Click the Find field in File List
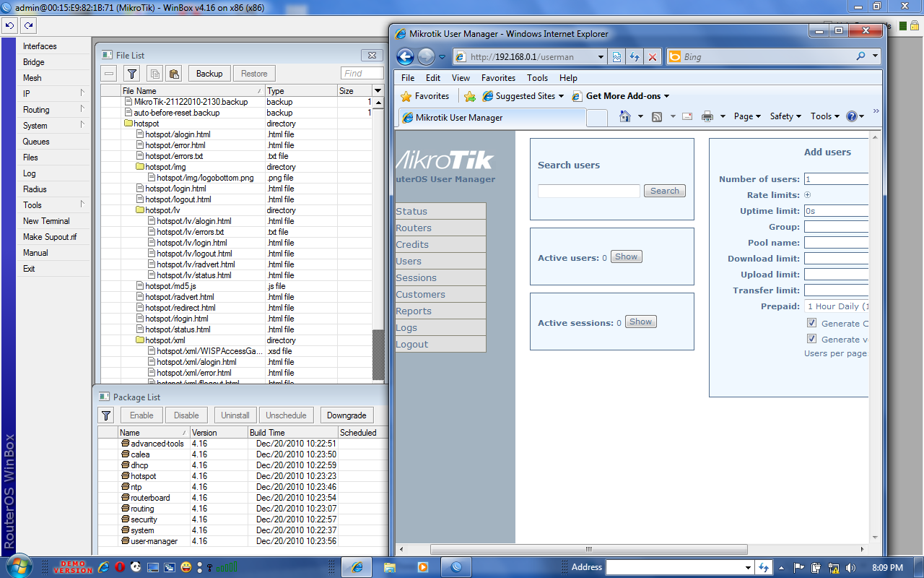 362,73
